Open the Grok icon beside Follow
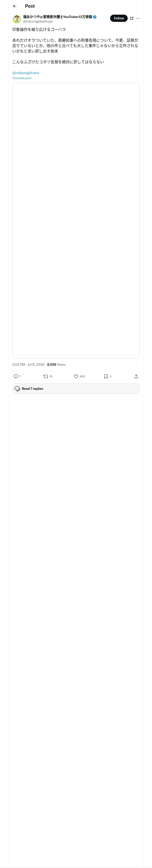Screen dimensions: 152x868 (x=132, y=18)
